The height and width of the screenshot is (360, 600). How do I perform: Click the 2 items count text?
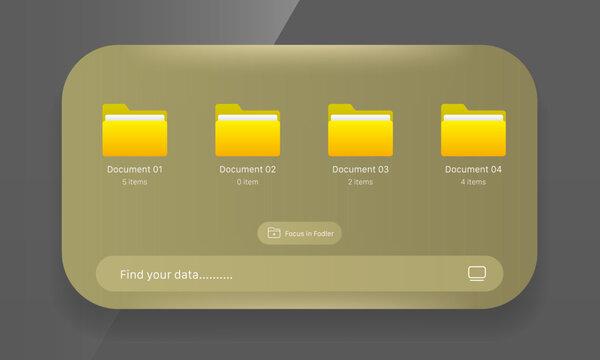(360, 182)
